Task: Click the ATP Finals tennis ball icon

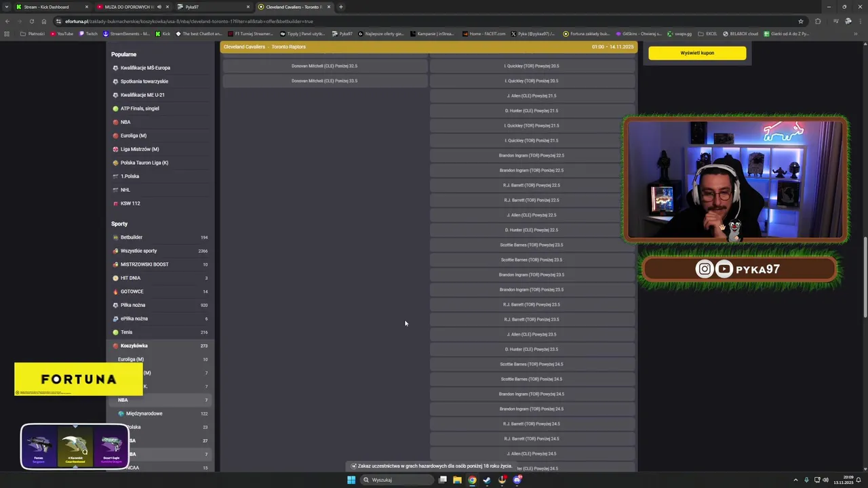Action: point(115,108)
